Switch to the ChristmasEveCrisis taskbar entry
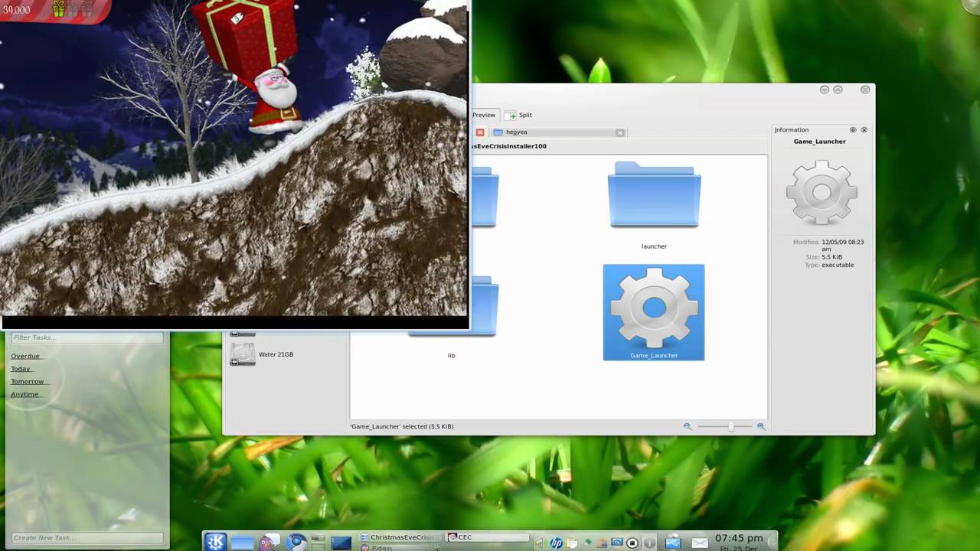Screen dimensions: 980x551 coord(400,537)
